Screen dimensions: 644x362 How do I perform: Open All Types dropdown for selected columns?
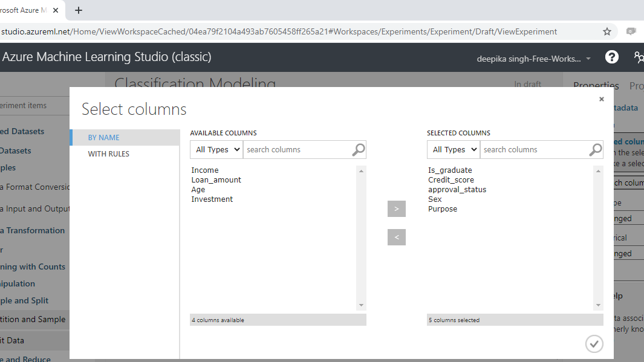454,150
